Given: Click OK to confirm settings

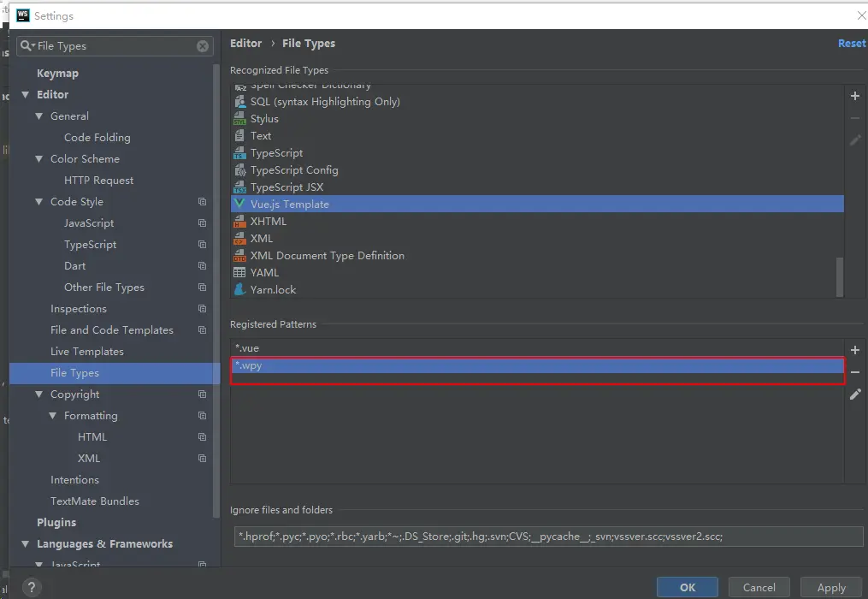Looking at the screenshot, I should click(x=688, y=587).
